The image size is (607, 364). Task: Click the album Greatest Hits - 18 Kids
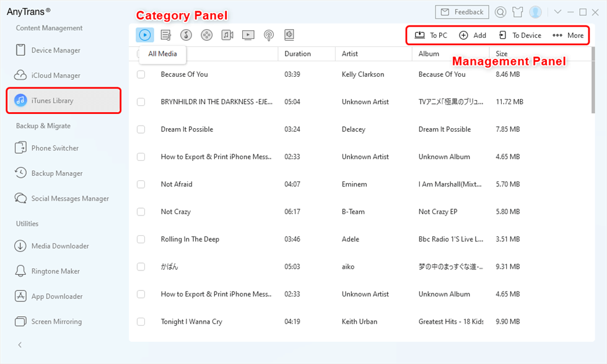(x=451, y=321)
